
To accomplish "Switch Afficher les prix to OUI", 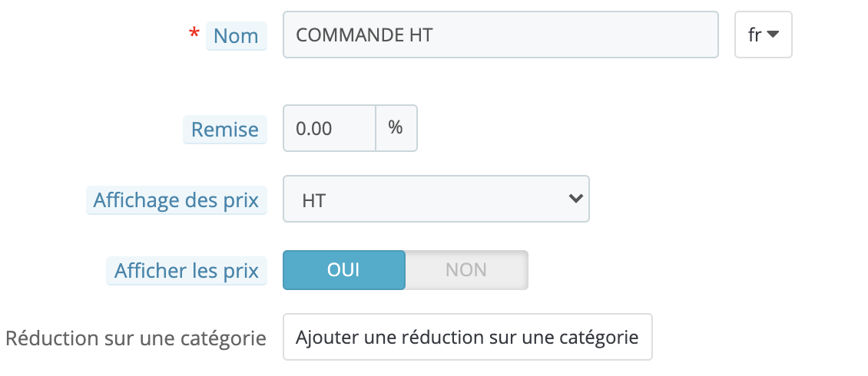I will (344, 270).
